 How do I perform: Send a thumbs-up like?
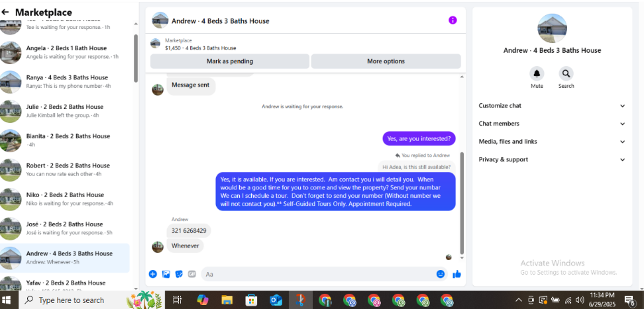click(x=456, y=274)
